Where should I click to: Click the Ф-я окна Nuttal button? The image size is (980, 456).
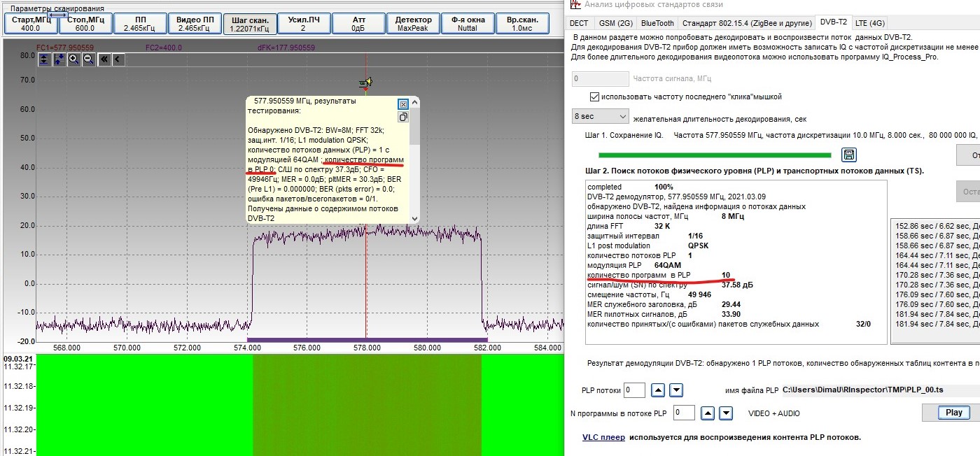pos(468,24)
